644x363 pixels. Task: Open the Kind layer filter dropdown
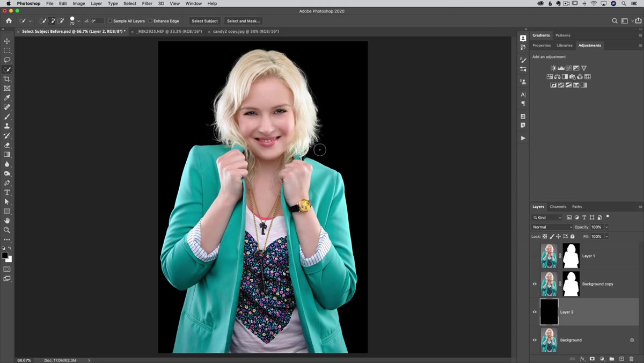tap(547, 217)
